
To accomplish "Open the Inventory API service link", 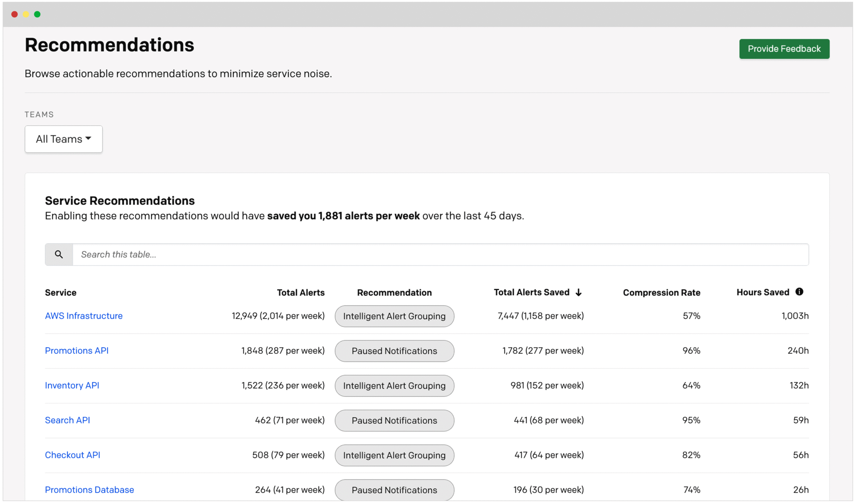I will click(72, 385).
